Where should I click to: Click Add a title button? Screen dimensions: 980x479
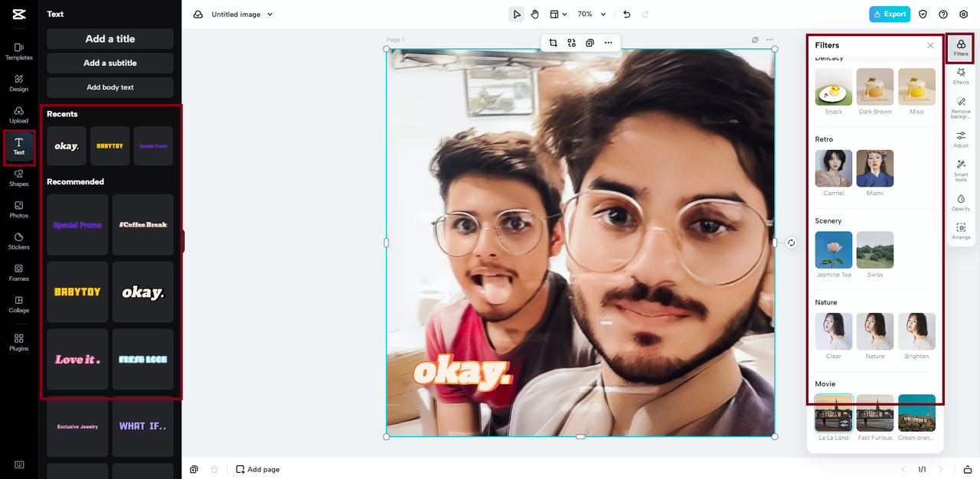110,39
